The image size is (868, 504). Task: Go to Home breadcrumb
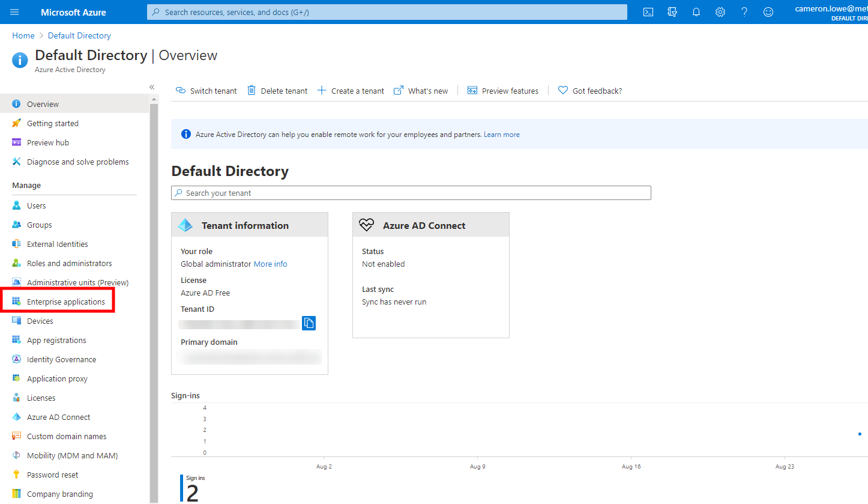pyautogui.click(x=23, y=35)
